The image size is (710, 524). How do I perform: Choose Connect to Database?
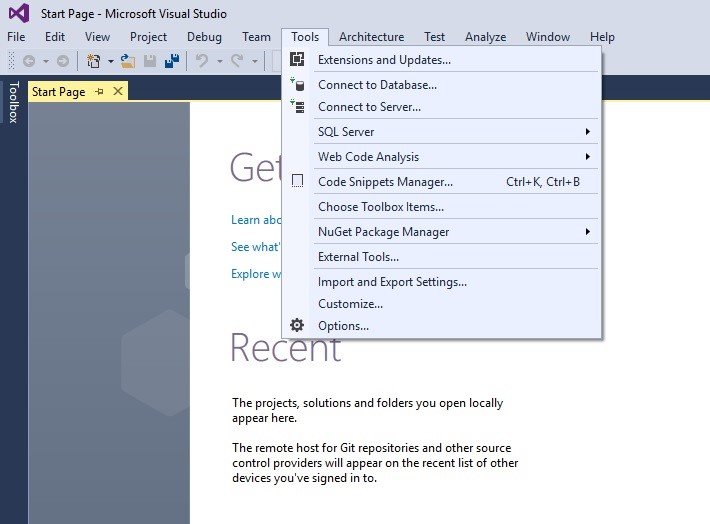tap(442, 84)
